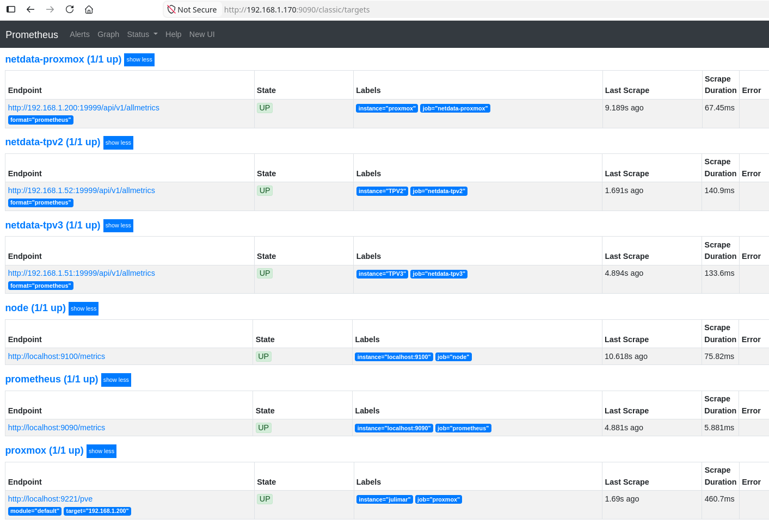Reload the page with the refresh icon

(70, 9)
